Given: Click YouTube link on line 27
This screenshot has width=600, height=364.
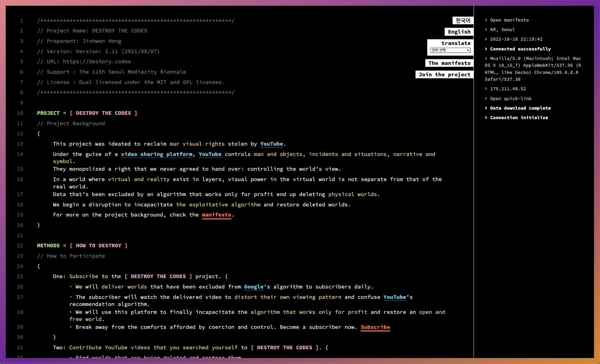Looking at the screenshot, I should tap(394, 297).
